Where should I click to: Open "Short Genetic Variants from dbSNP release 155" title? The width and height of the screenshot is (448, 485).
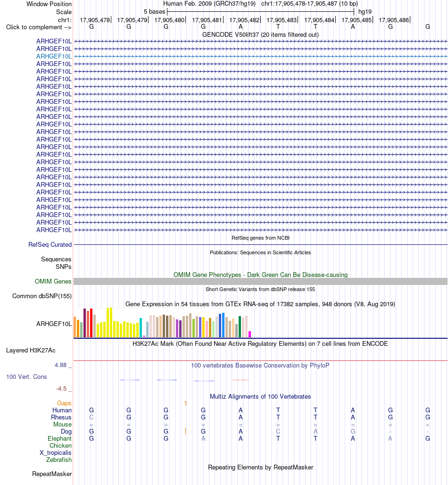260,289
